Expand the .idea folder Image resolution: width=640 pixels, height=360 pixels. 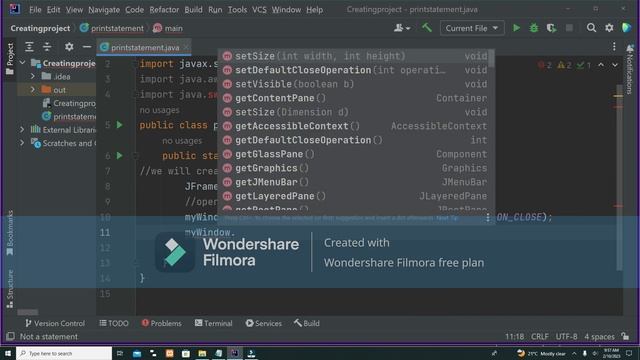[x=33, y=76]
